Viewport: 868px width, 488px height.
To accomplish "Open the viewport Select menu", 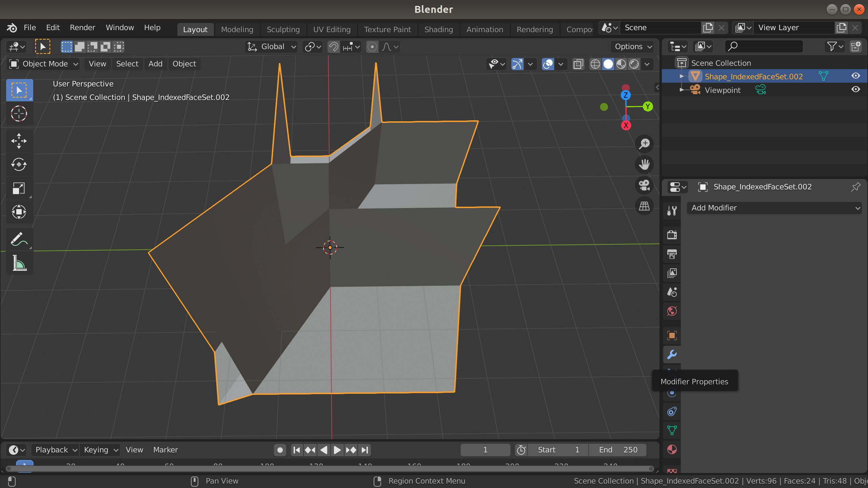I will 127,64.
